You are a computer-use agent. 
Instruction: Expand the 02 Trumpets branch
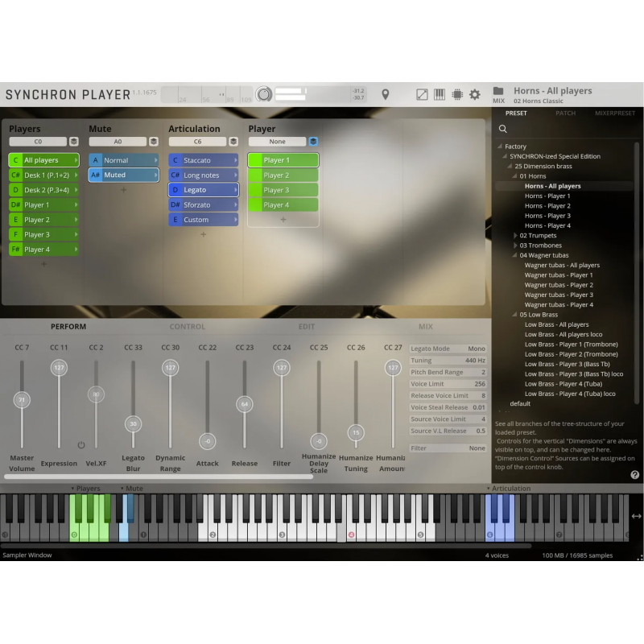coord(515,235)
